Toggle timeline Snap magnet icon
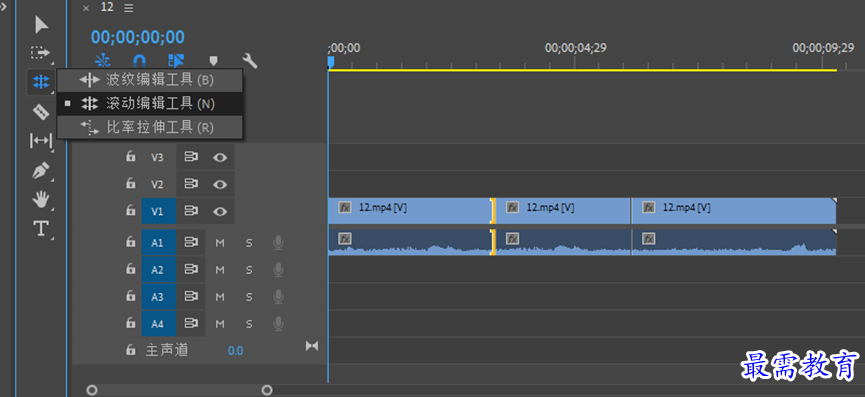This screenshot has height=397, width=865. 140,60
